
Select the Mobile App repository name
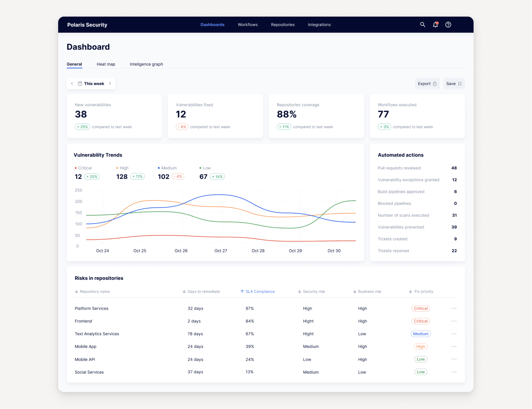(x=86, y=346)
